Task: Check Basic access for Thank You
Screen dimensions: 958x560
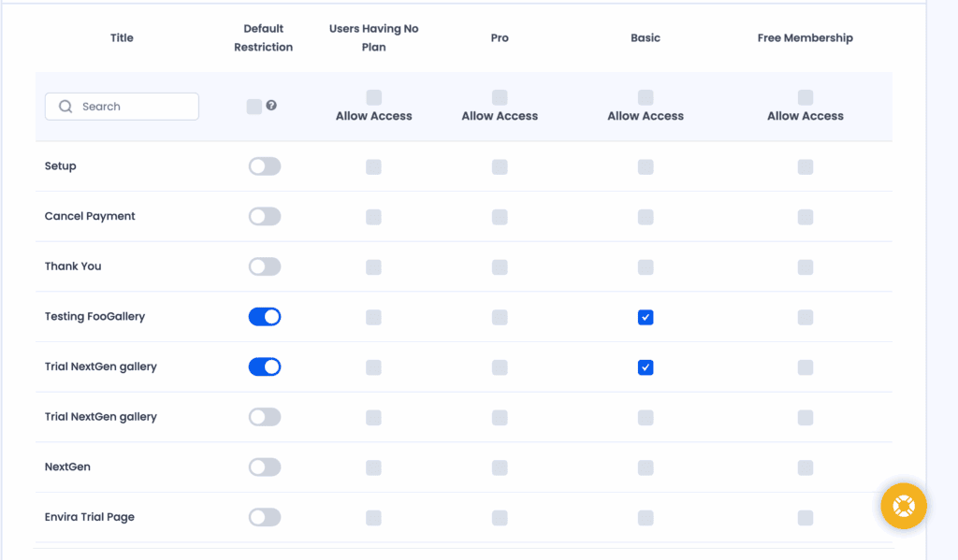Action: pos(646,266)
